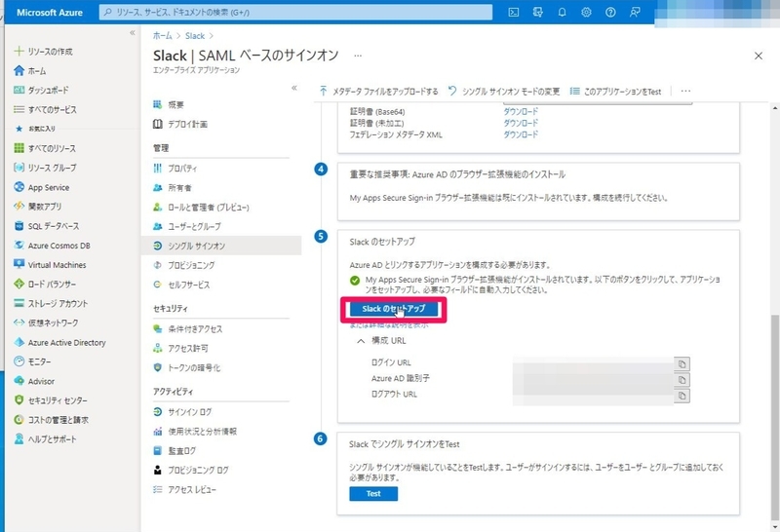Open Cloud Shell from the top bar

pos(514,13)
